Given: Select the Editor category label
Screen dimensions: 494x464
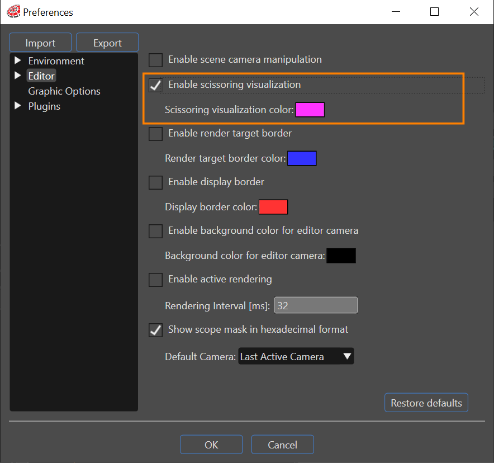Looking at the screenshot, I should (x=41, y=76).
